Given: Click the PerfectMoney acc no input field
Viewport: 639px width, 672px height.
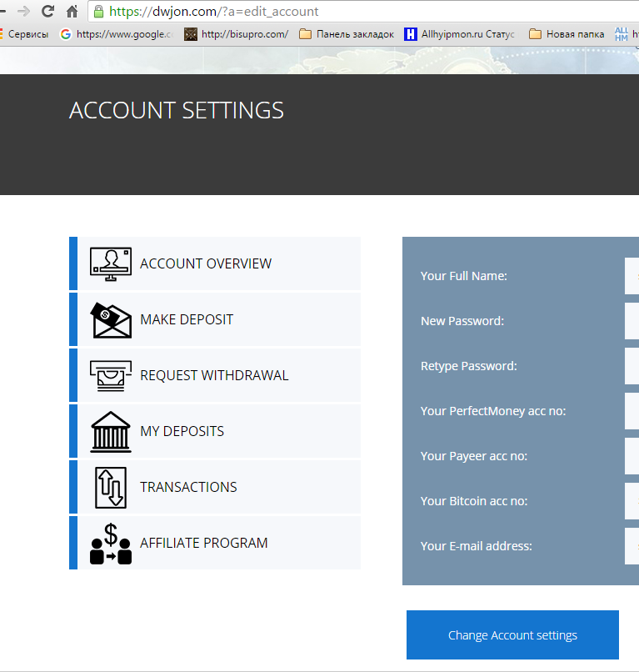Looking at the screenshot, I should 632,411.
